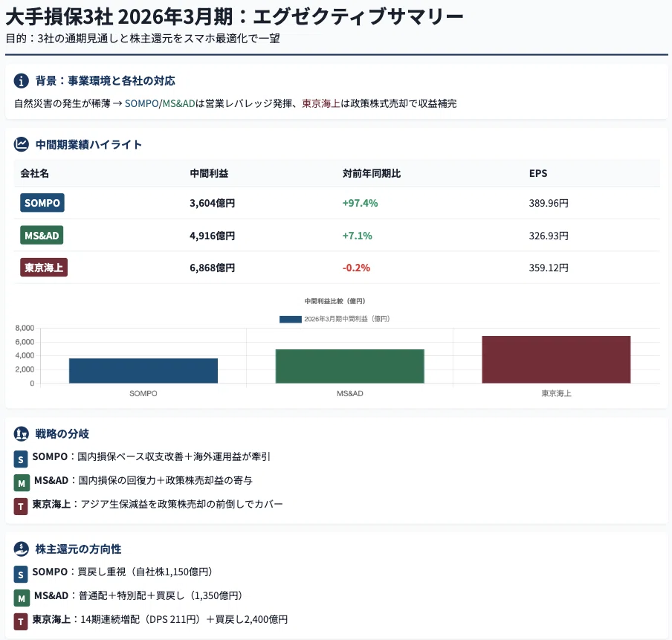
Task: Click the EPS column header
Action: click(538, 173)
